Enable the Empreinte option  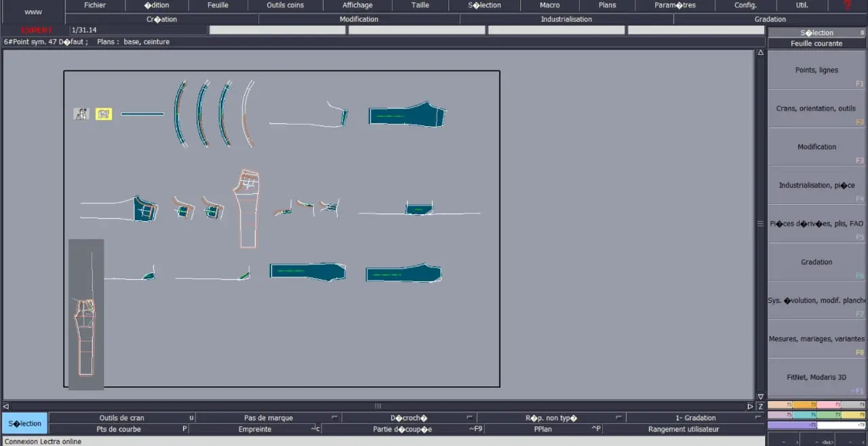pyautogui.click(x=254, y=429)
